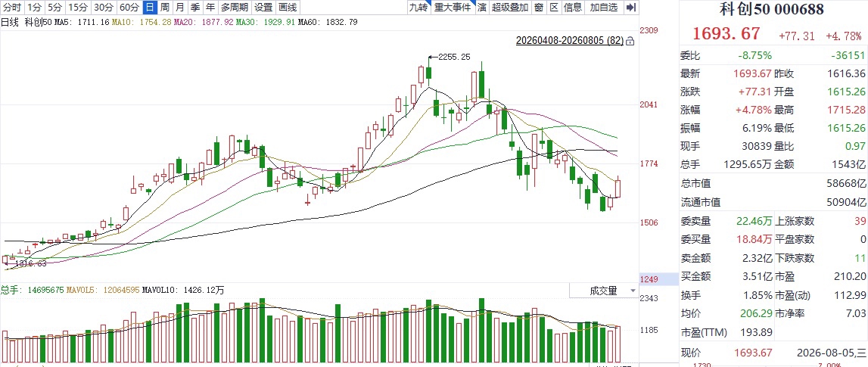Open 超级叠加 overlay options

point(509,8)
